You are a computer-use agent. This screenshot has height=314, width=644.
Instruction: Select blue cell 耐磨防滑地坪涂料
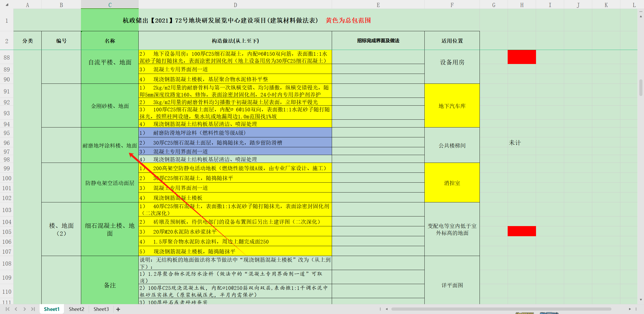click(x=235, y=133)
